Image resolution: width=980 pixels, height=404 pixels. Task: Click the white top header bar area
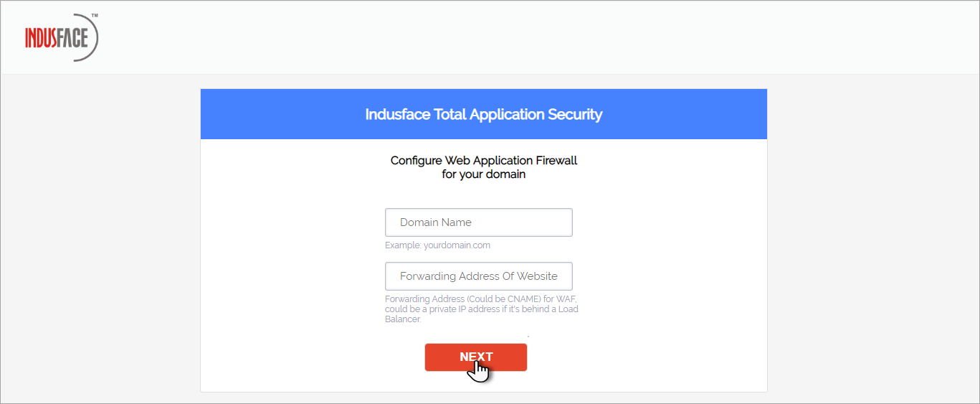click(490, 37)
